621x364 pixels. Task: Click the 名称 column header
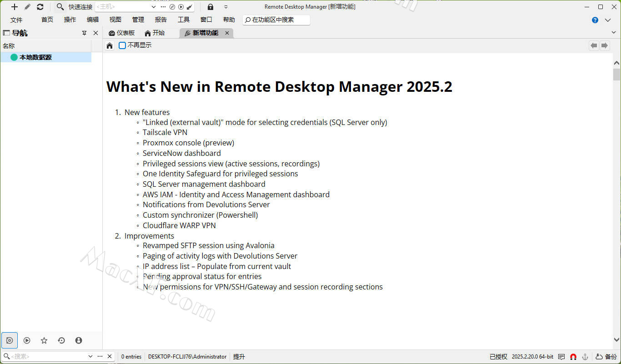(46, 46)
